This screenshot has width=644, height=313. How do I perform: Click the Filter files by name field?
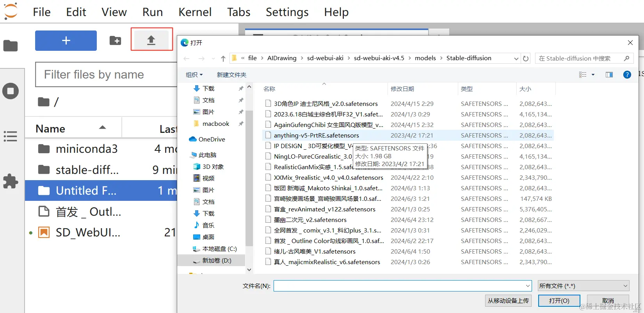107,74
